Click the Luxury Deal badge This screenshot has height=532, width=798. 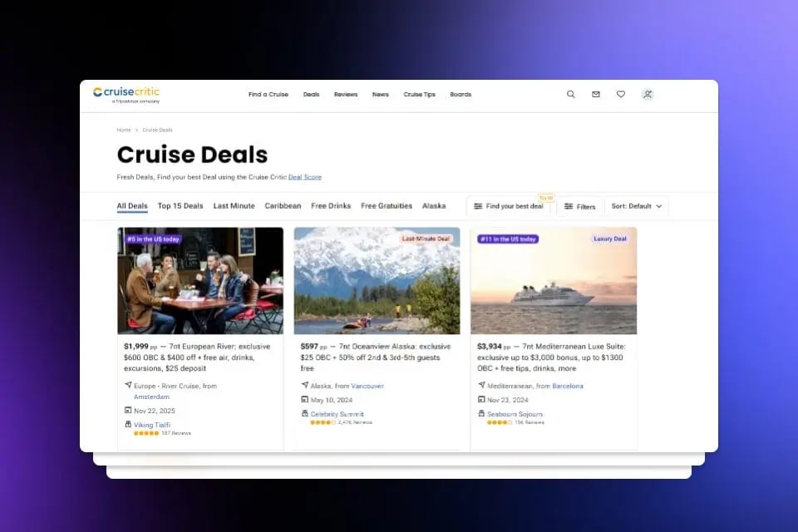tap(609, 239)
